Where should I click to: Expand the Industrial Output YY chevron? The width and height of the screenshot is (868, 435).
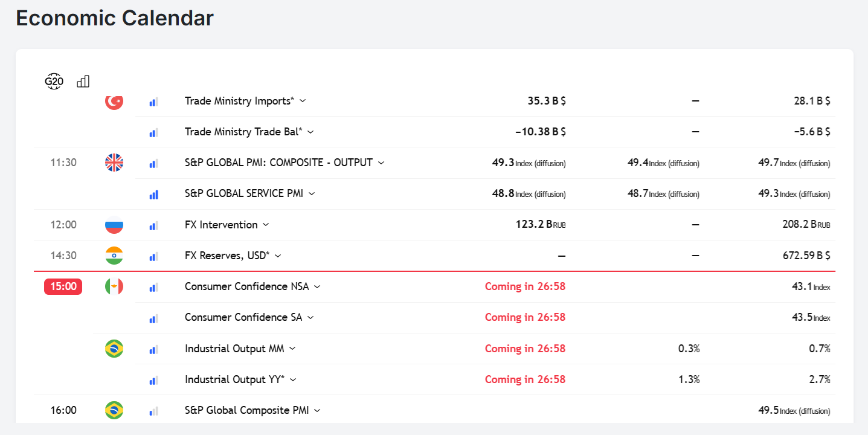point(293,379)
